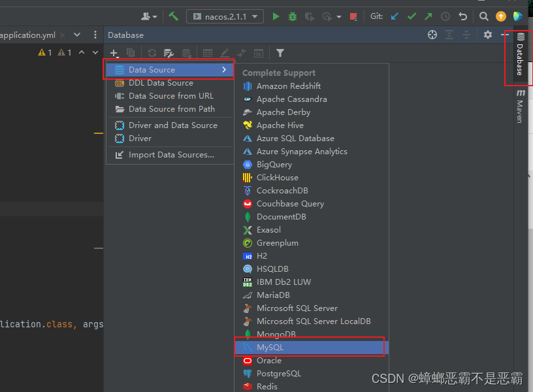
Task: Select BigQuery data source
Action: pos(312,165)
